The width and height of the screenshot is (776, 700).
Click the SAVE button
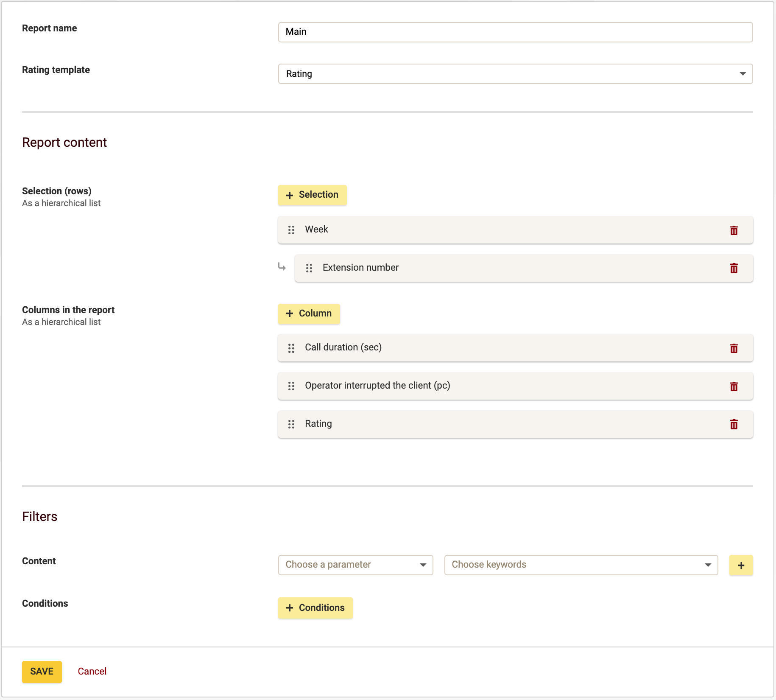coord(42,672)
